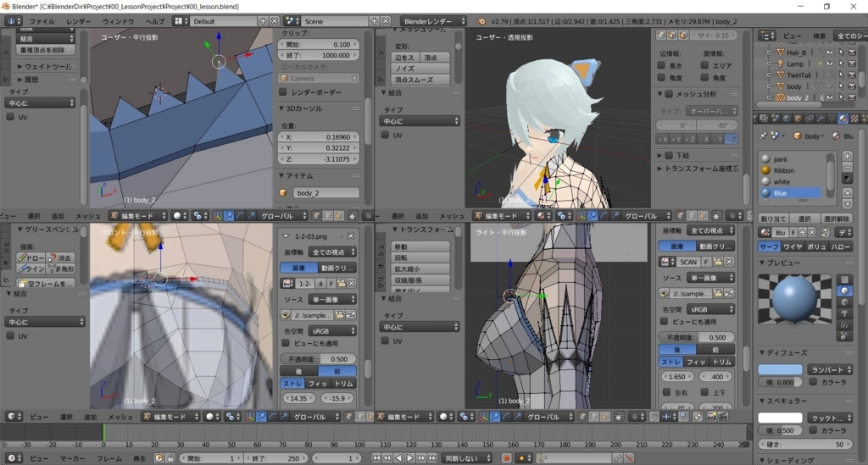Move material slot down with the arrow icon

pos(848,204)
